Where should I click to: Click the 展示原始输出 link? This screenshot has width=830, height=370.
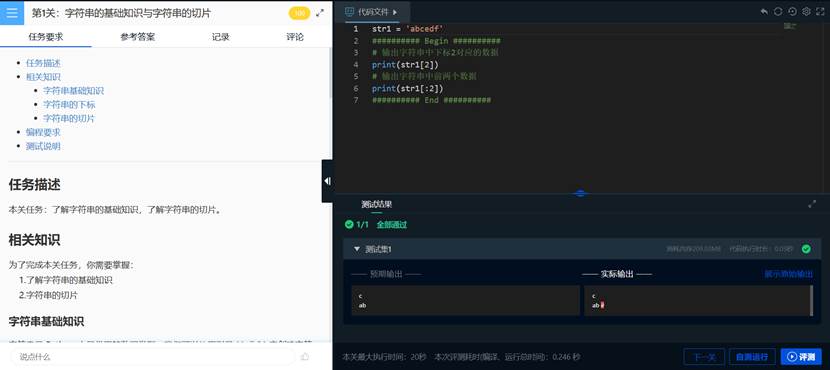tap(788, 274)
